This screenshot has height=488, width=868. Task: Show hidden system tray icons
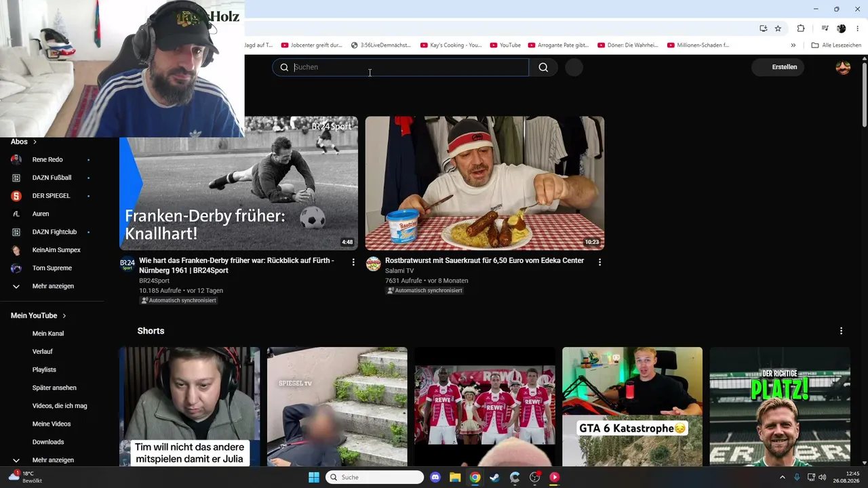coord(782,477)
